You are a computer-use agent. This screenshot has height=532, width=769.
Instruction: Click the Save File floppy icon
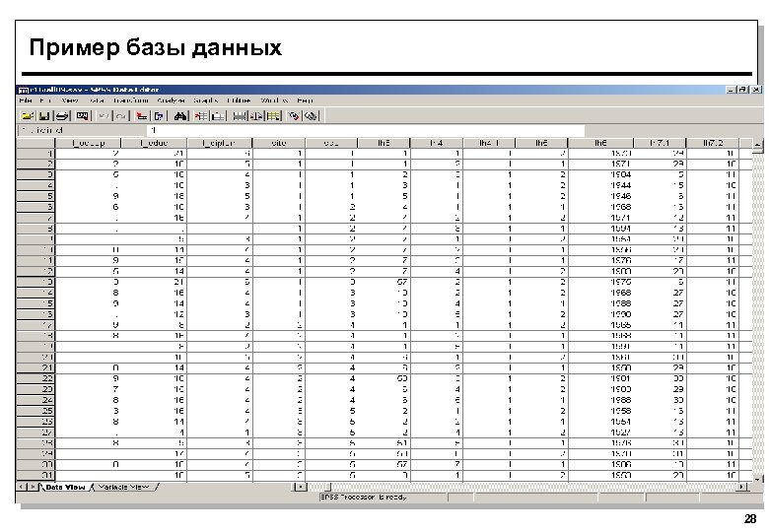point(44,116)
